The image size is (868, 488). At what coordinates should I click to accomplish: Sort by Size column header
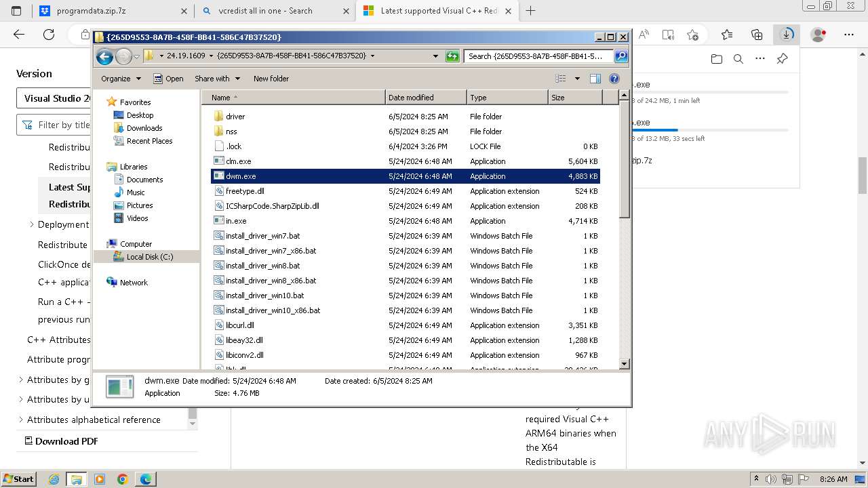[x=575, y=98]
